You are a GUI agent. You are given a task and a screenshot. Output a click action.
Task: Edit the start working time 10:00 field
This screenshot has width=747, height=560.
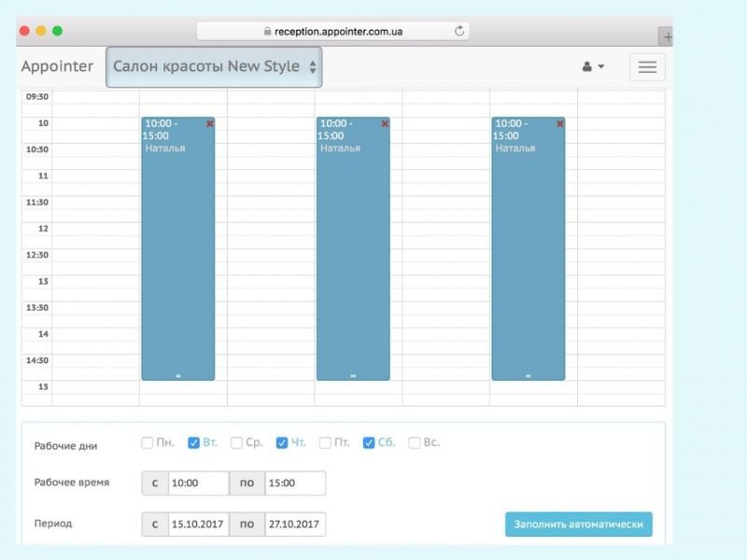pos(198,483)
